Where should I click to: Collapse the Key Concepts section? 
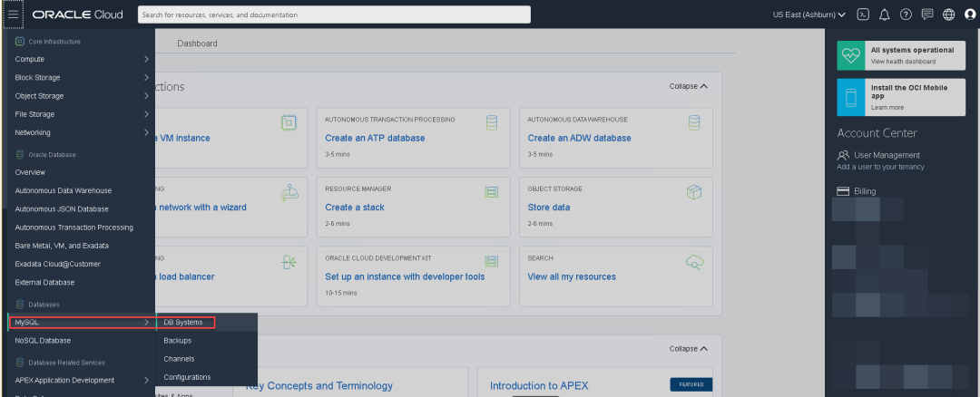coord(688,349)
